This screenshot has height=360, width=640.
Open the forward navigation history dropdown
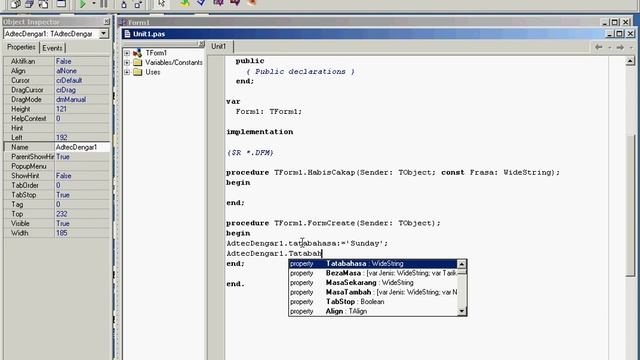[x=631, y=48]
